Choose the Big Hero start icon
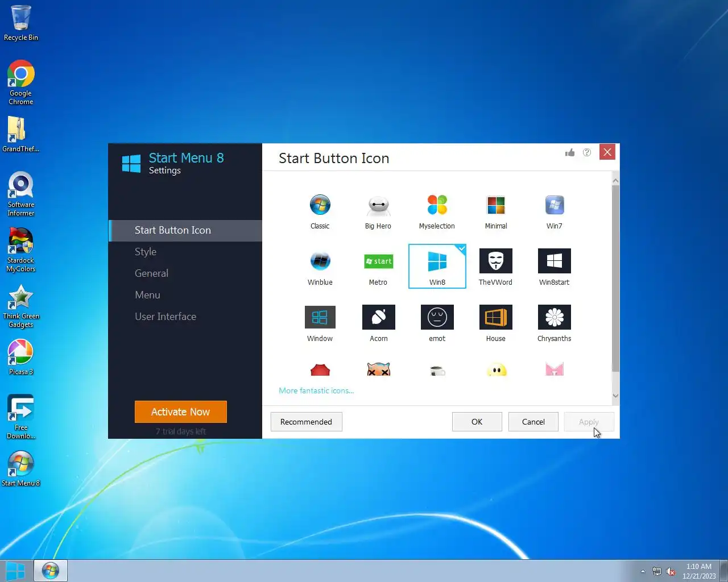The height and width of the screenshot is (582, 728). click(378, 211)
